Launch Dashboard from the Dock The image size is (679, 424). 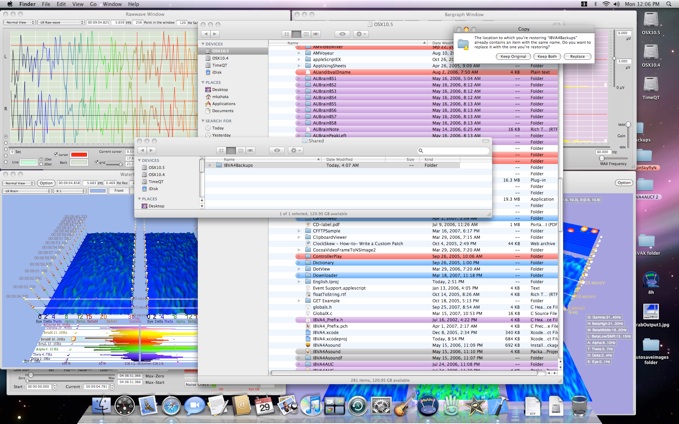(x=125, y=405)
